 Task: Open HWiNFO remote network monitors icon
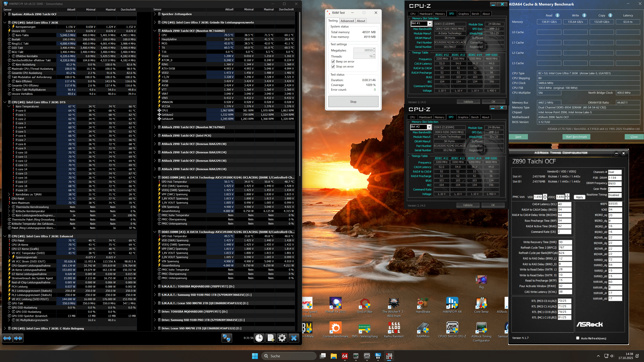(227, 338)
